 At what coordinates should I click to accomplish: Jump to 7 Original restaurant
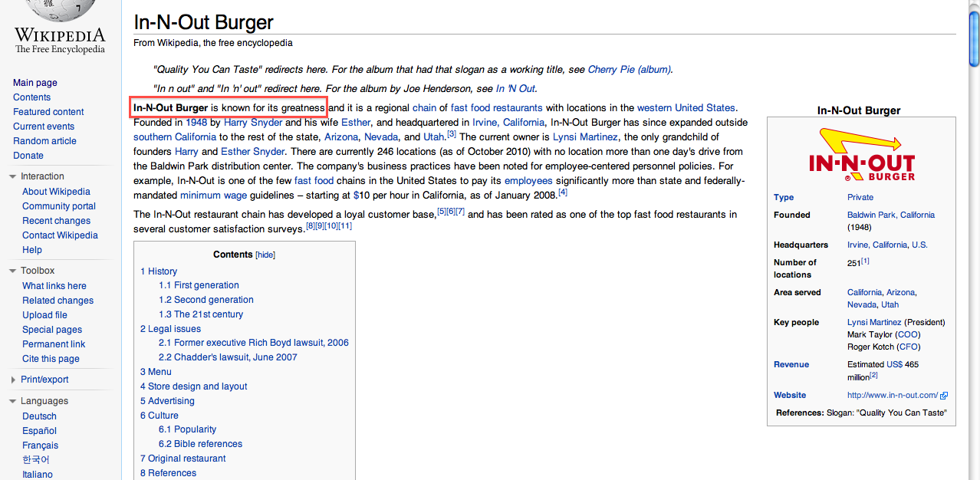point(183,459)
